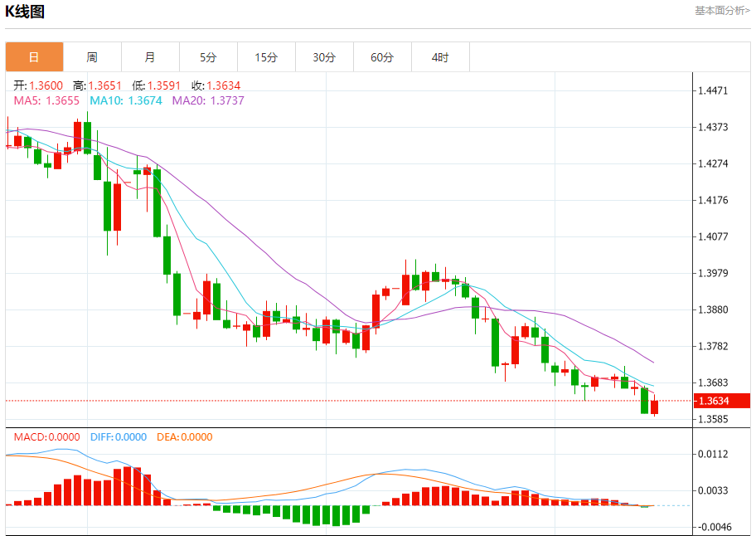Click the 1.3585 price axis label
Viewport: 756px width, 536px height.
713,419
